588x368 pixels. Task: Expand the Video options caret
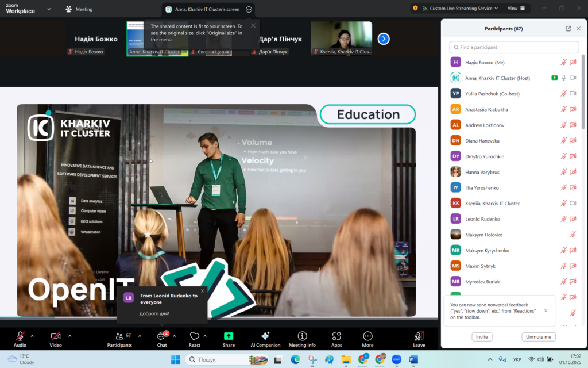[70, 336]
